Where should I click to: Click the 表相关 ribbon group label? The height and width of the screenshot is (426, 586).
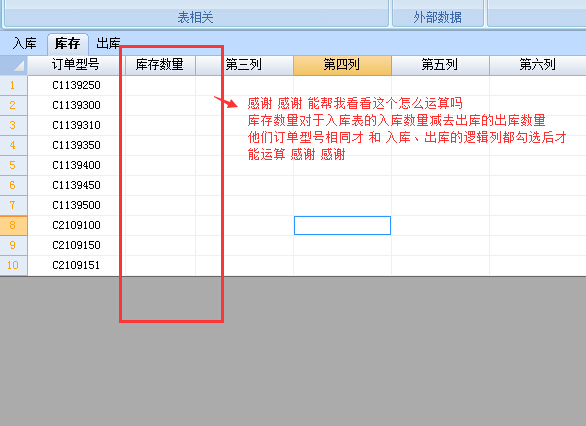click(195, 17)
